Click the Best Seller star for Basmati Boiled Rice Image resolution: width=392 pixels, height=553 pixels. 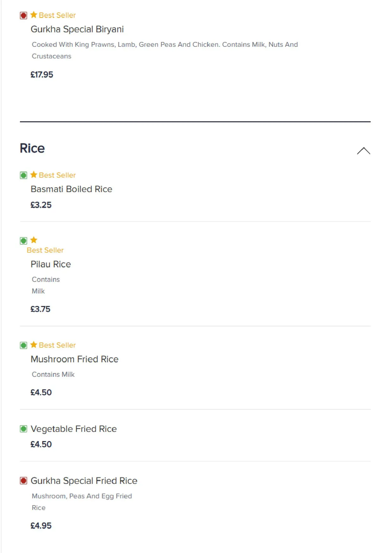(34, 175)
